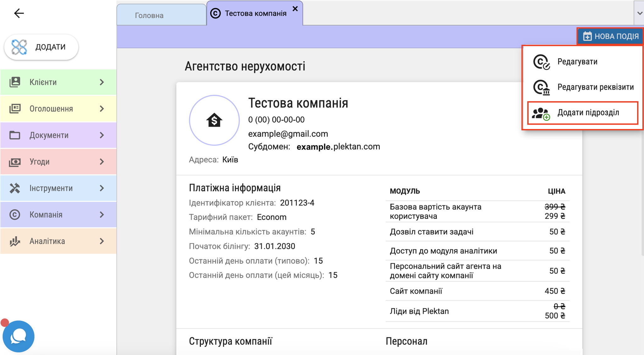Click the back arrow icon
This screenshot has height=355, width=644.
19,13
